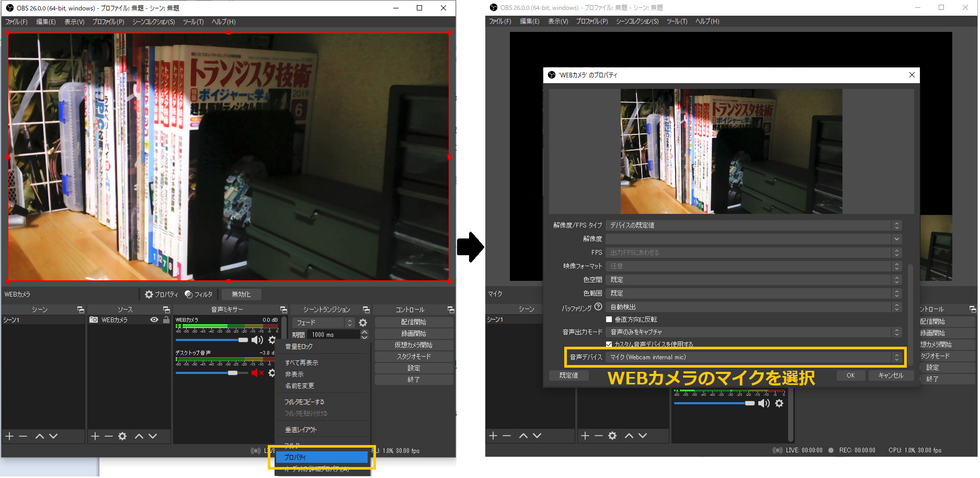Image resolution: width=980 pixels, height=478 pixels.
Task: Uncheck カスタム音声デバイスを使用する checkbox
Action: click(609, 344)
